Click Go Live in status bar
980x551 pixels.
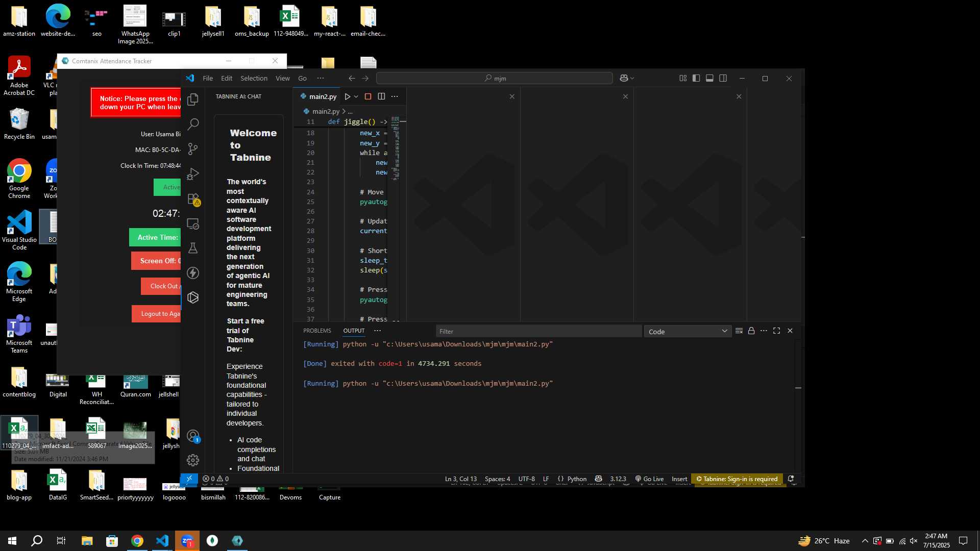point(649,479)
